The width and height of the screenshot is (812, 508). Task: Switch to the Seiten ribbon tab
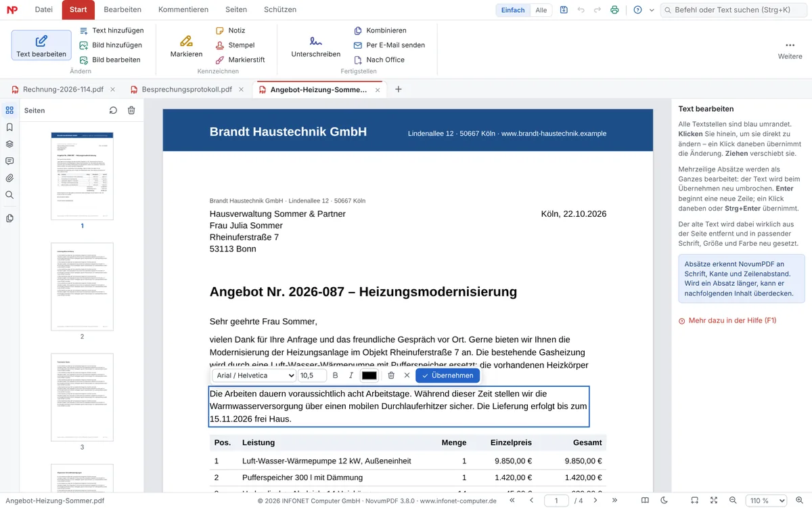tap(236, 9)
